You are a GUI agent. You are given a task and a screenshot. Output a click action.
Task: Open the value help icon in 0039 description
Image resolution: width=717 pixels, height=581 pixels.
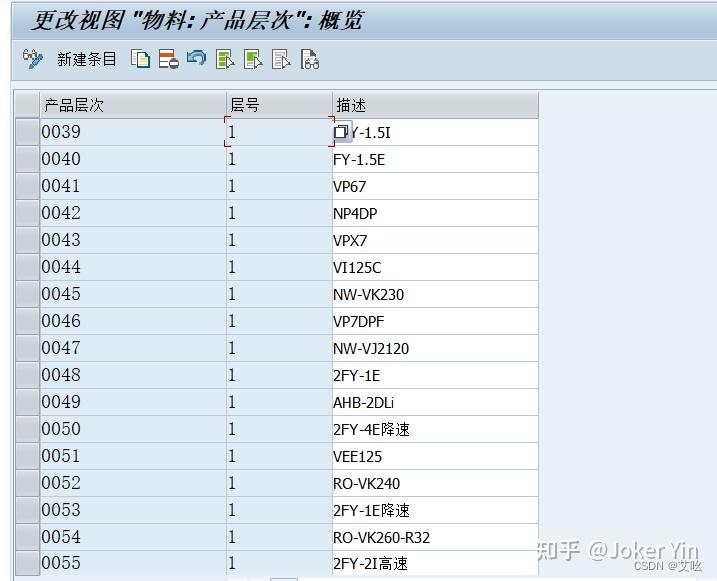(x=343, y=132)
